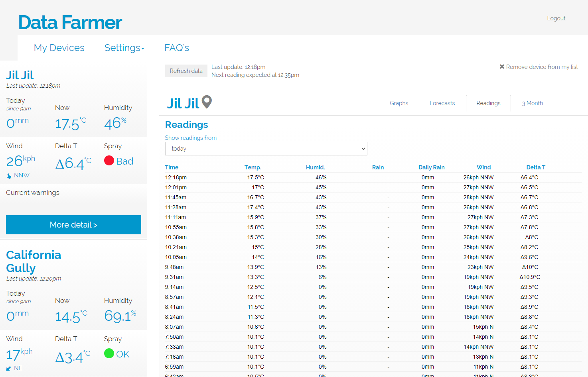Expand the Show readings from dropdown

click(266, 149)
